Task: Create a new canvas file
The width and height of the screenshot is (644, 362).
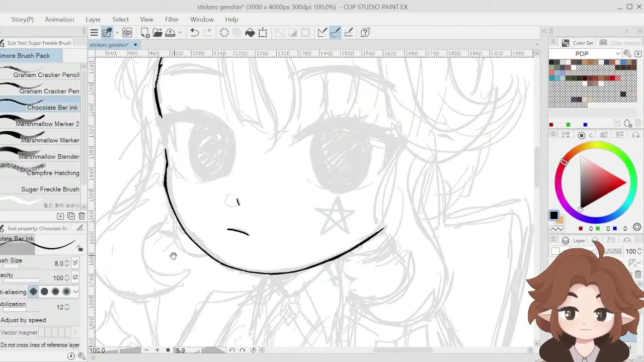Action: tap(145, 33)
